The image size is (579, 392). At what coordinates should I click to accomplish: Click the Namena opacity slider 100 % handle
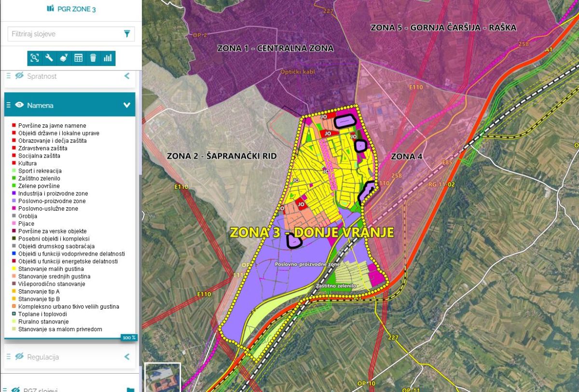129,338
